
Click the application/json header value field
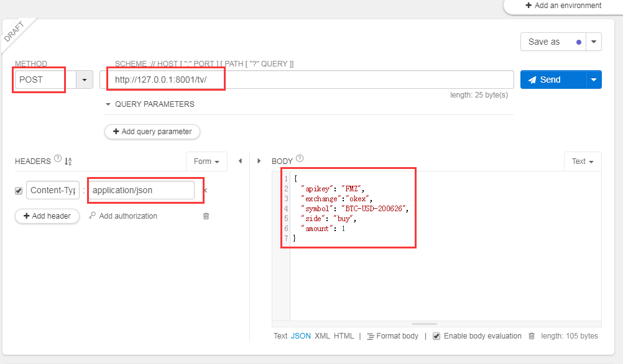pos(141,190)
